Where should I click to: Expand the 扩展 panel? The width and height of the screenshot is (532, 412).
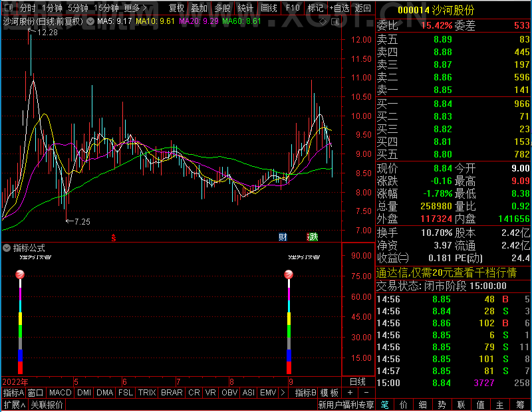coord(14,405)
